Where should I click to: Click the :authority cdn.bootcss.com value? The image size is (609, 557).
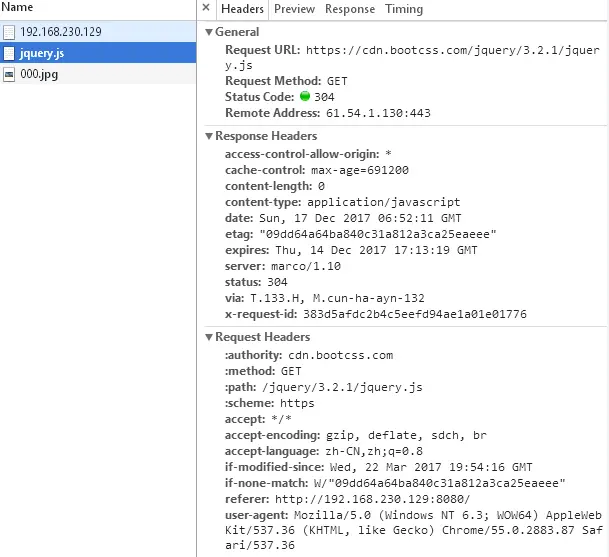click(x=341, y=355)
